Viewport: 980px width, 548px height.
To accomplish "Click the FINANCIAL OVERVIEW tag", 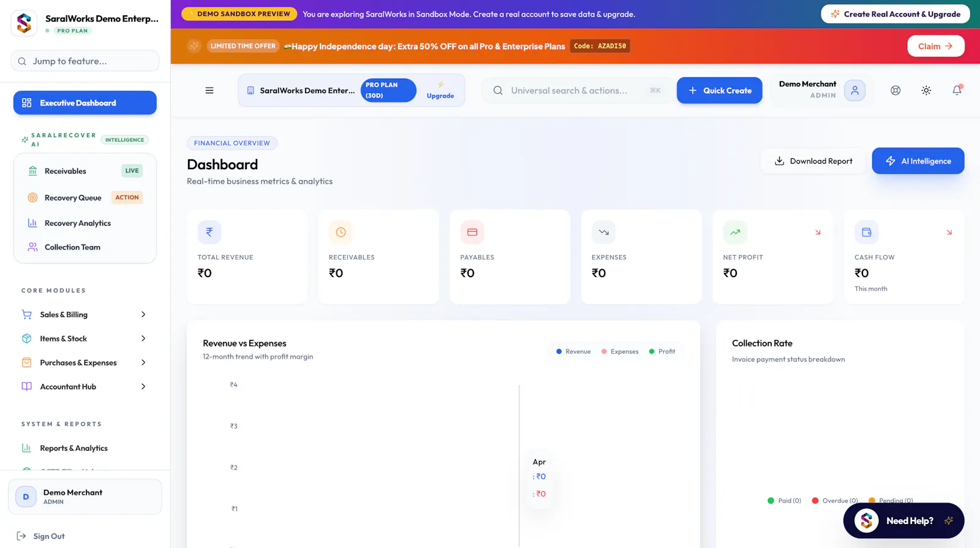I will coord(232,143).
